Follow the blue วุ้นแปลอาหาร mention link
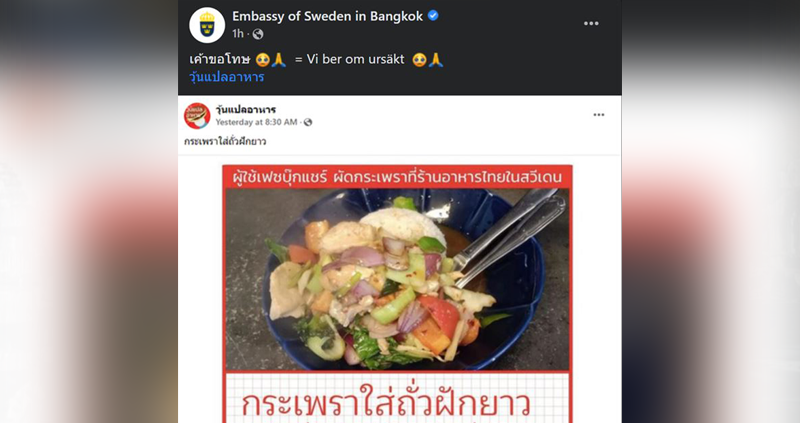Screen dimensions: 800x423 227,77
